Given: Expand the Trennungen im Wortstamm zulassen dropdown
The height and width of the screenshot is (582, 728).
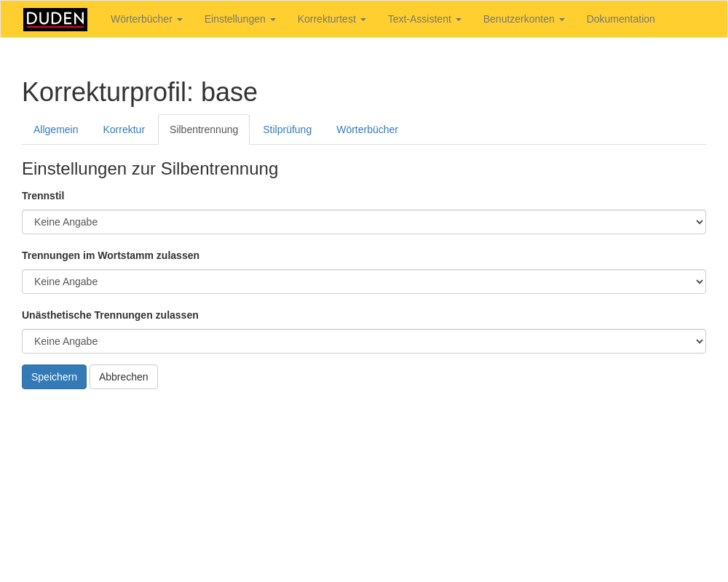Looking at the screenshot, I should pyautogui.click(x=364, y=282).
